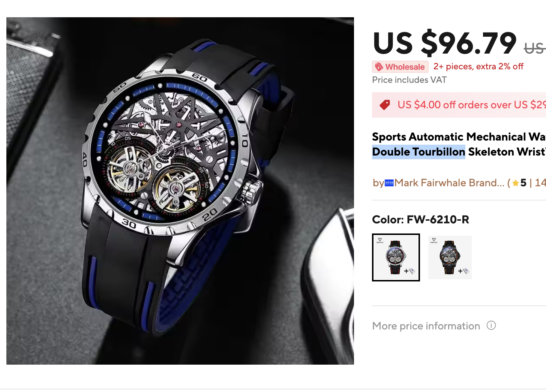Click the red coupon tag icon
Viewport: 546px width, 392px height.
coord(385,105)
